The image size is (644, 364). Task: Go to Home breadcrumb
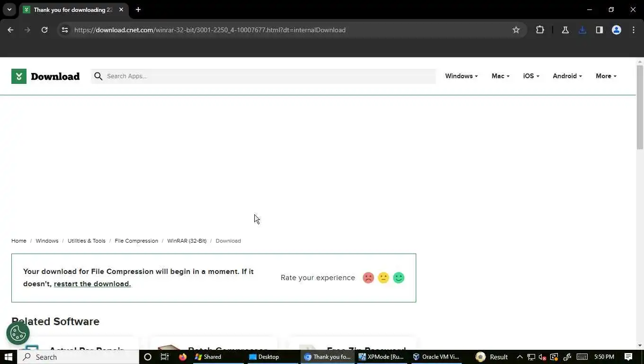(x=19, y=241)
